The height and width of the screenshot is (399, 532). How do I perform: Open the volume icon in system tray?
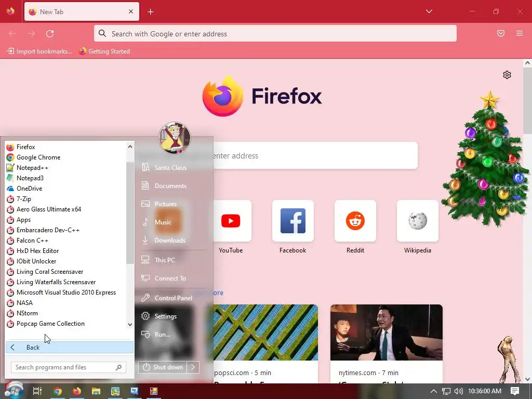click(x=458, y=391)
